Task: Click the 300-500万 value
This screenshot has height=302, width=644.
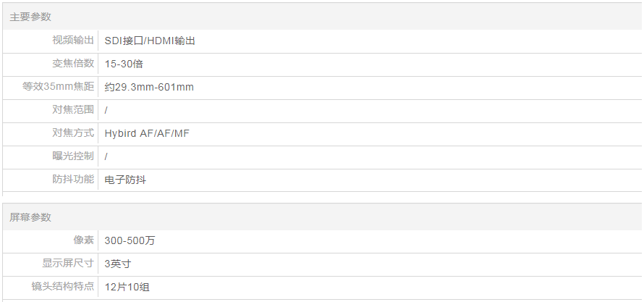Action: click(x=130, y=240)
